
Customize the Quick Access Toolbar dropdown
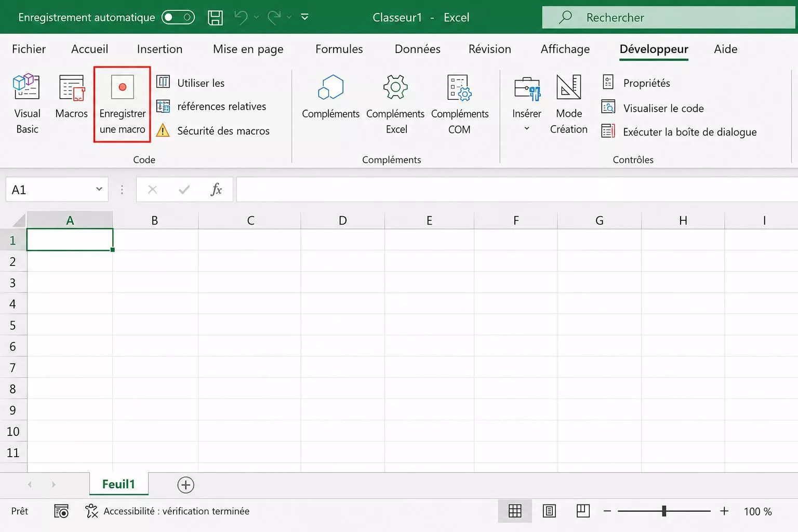(305, 17)
